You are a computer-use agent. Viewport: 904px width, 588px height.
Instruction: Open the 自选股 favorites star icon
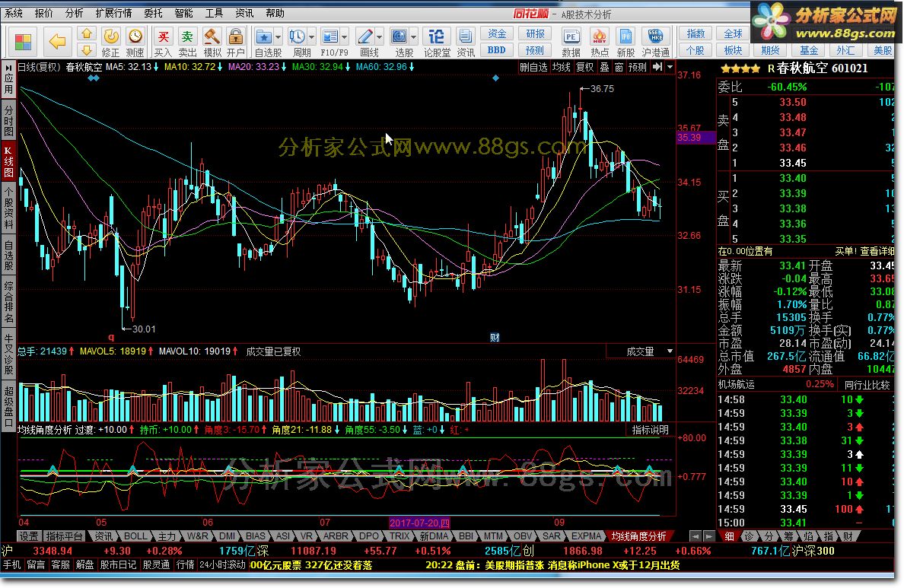[x=263, y=37]
